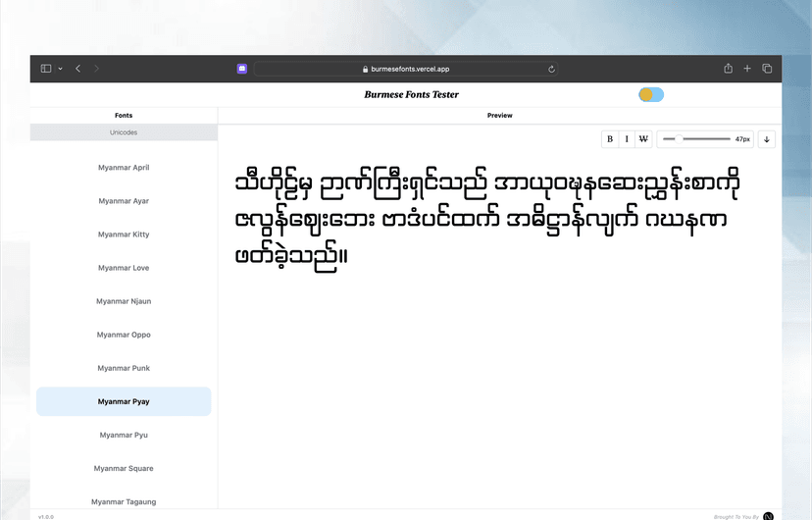Click the Burmese preview text area

coord(487,220)
